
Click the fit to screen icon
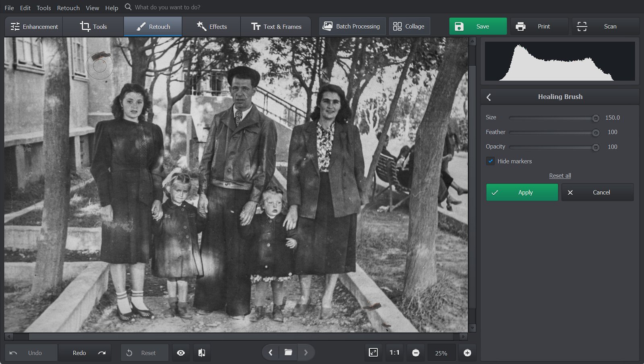tap(373, 353)
